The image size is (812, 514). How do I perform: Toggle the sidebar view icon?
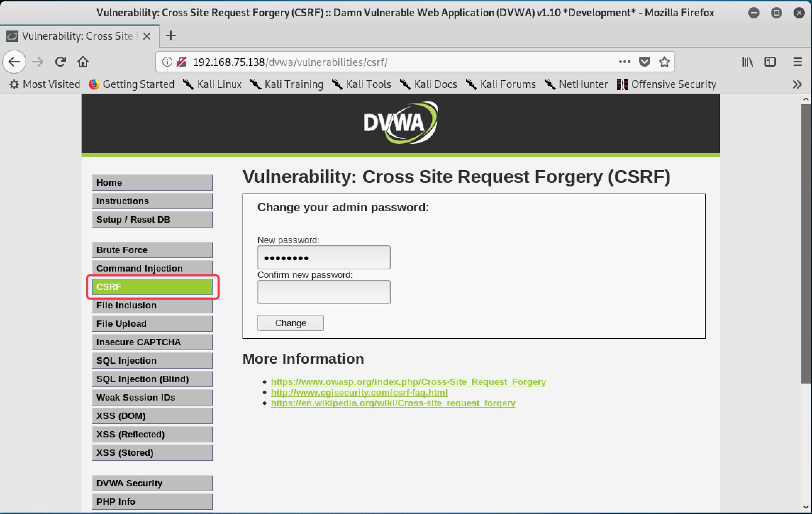point(770,62)
